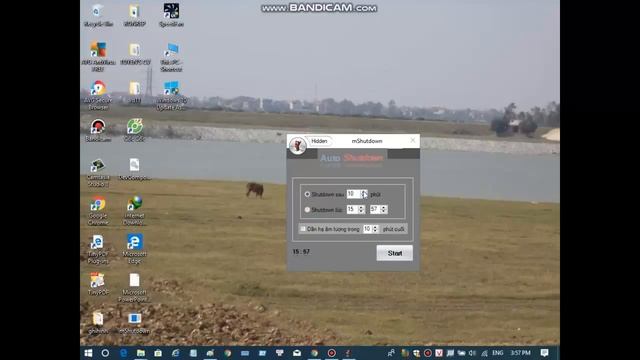
Task: Click the hour spinner arrows beside 15
Action: tap(361, 209)
